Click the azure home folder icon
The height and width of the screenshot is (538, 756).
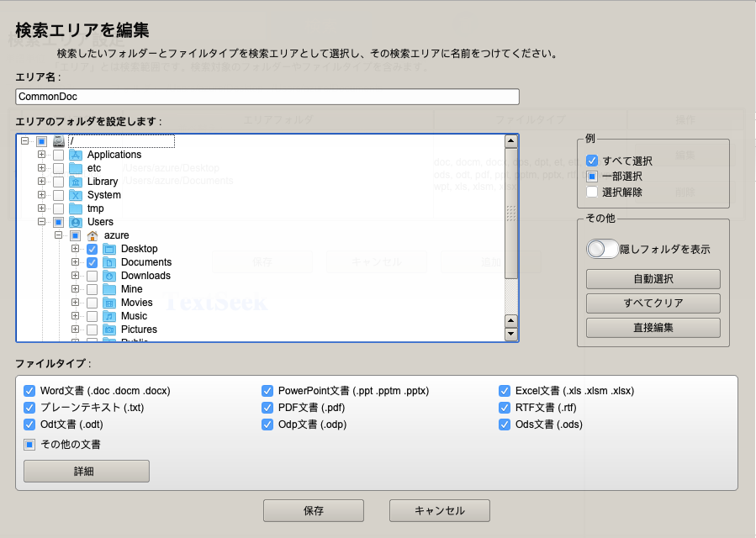pos(92,235)
